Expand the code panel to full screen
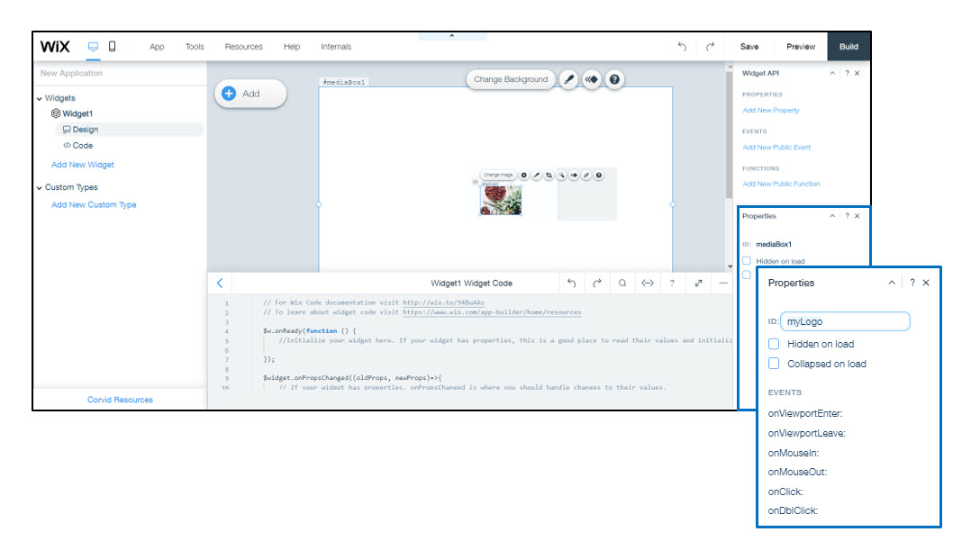The image size is (980, 559). pos(698,283)
